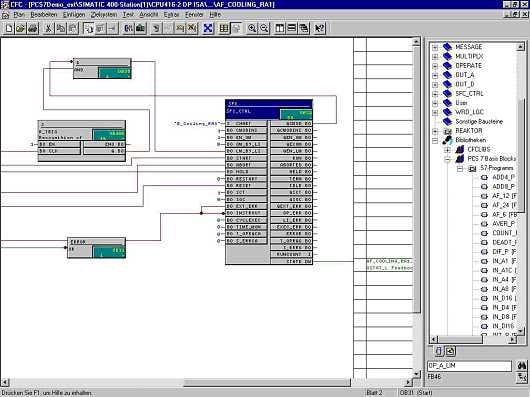The height and width of the screenshot is (397, 530).
Task: Click the context help arrow-question icon
Action: click(319, 28)
